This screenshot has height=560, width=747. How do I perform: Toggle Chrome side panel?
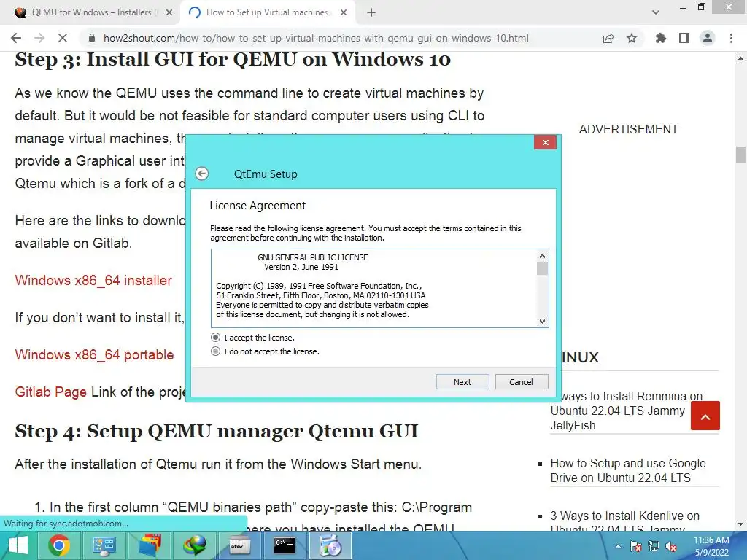[x=684, y=38]
